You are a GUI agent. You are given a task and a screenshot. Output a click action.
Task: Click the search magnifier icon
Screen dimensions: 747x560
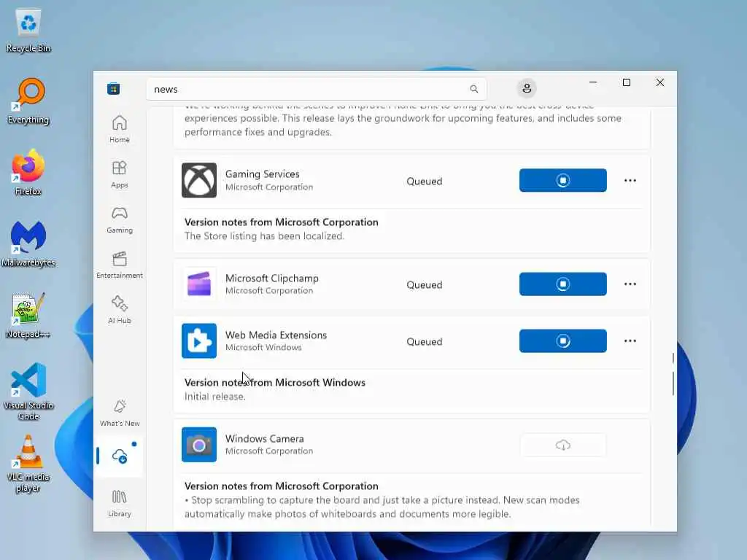tap(473, 89)
